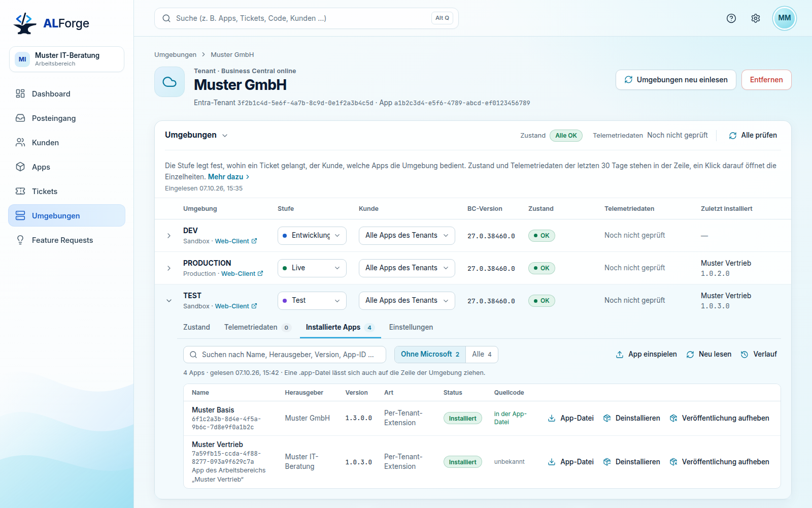The height and width of the screenshot is (508, 812).
Task: Open the Entwicklung stage dropdown for DEV
Action: [312, 236]
